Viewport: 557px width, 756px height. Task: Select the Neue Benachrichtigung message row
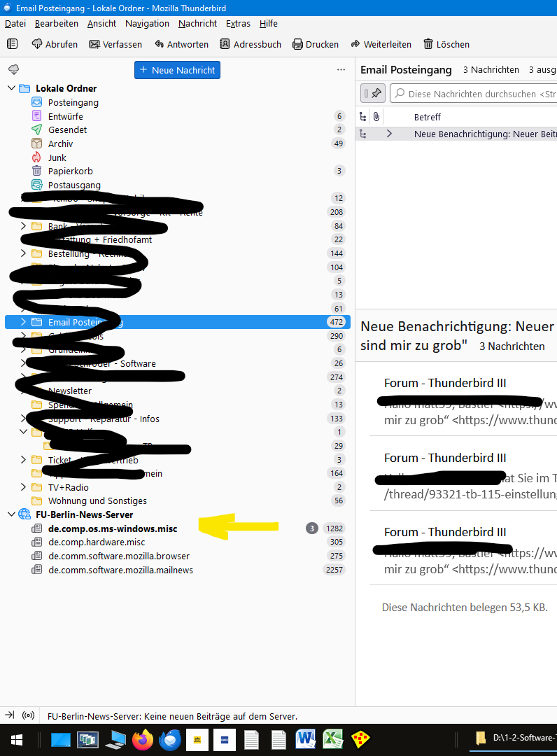click(x=456, y=134)
